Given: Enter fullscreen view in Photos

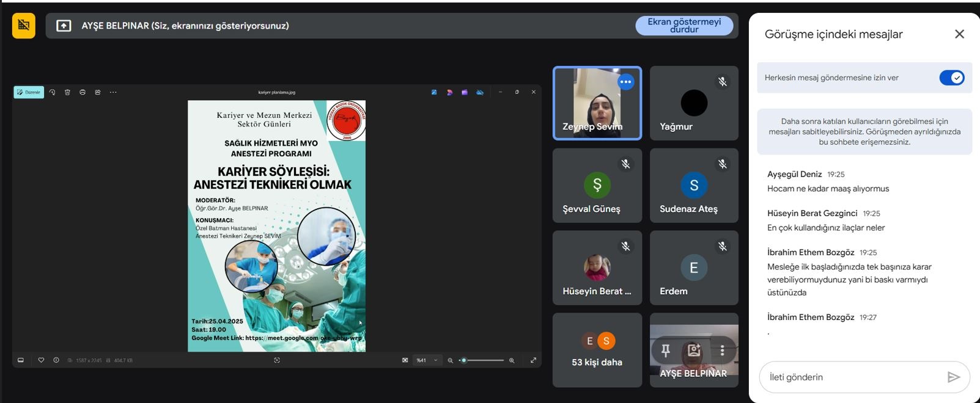Looking at the screenshot, I should 533,360.
